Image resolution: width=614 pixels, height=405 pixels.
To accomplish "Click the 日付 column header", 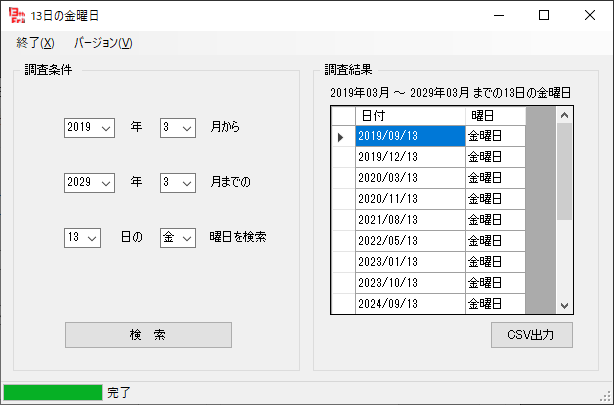I will (410, 116).
